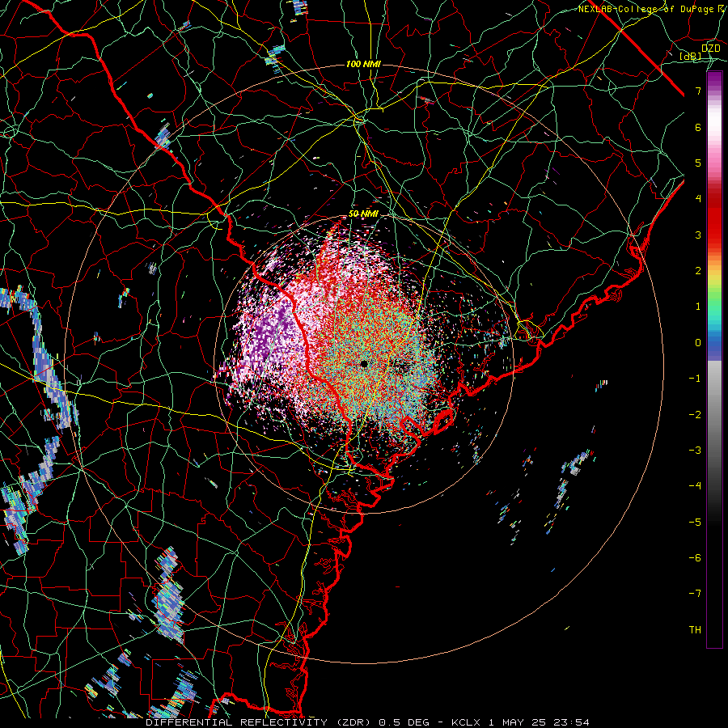Click the 2 value on the color scale
728x728 pixels.
point(698,271)
